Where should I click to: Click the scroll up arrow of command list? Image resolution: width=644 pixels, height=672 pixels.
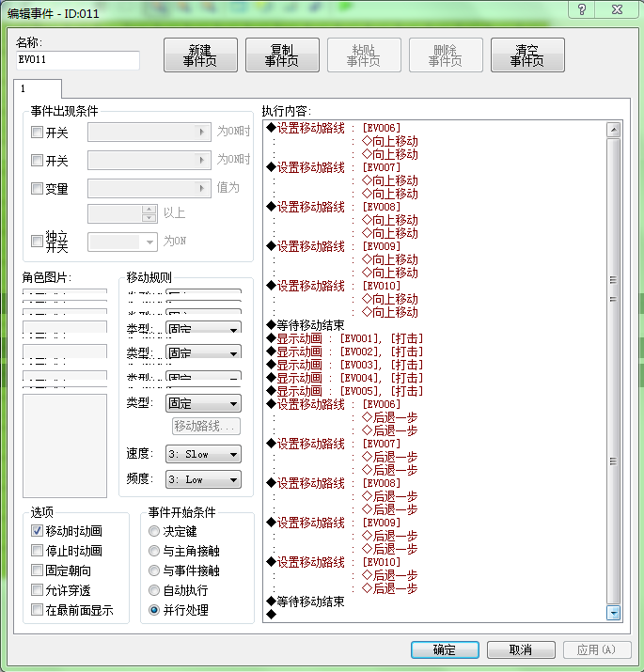point(614,129)
